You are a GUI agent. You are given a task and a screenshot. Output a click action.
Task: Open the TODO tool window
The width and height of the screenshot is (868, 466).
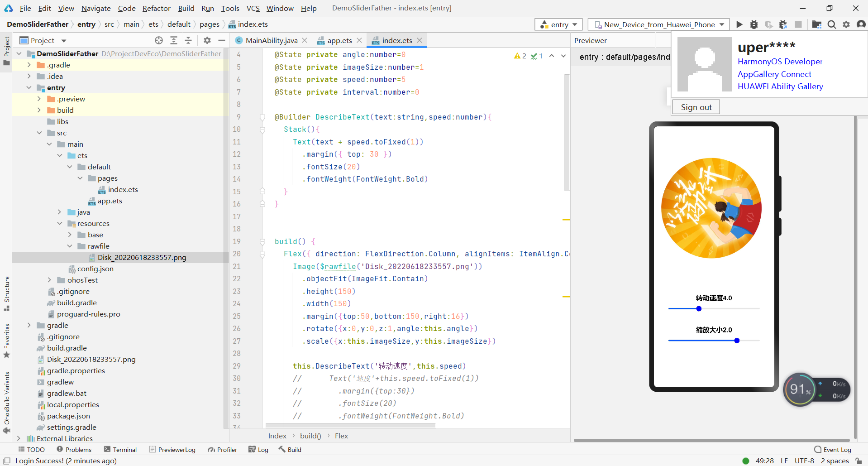click(31, 449)
